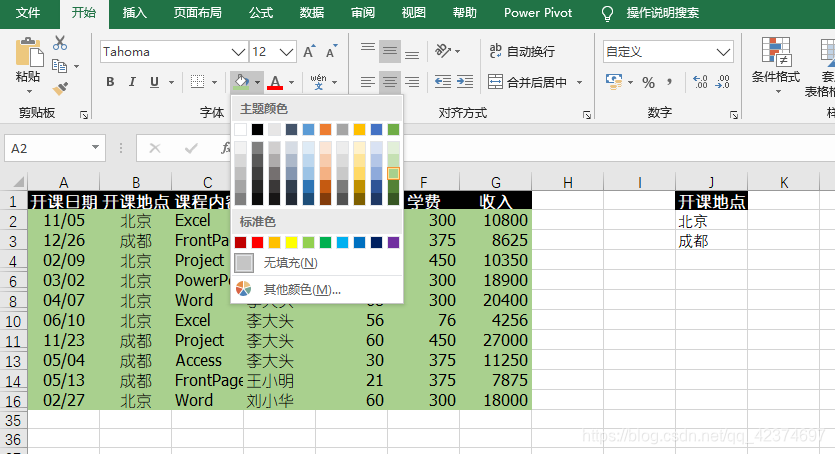The image size is (835, 454).
Task: Click 合并后居中 merge and center
Action: [x=528, y=82]
